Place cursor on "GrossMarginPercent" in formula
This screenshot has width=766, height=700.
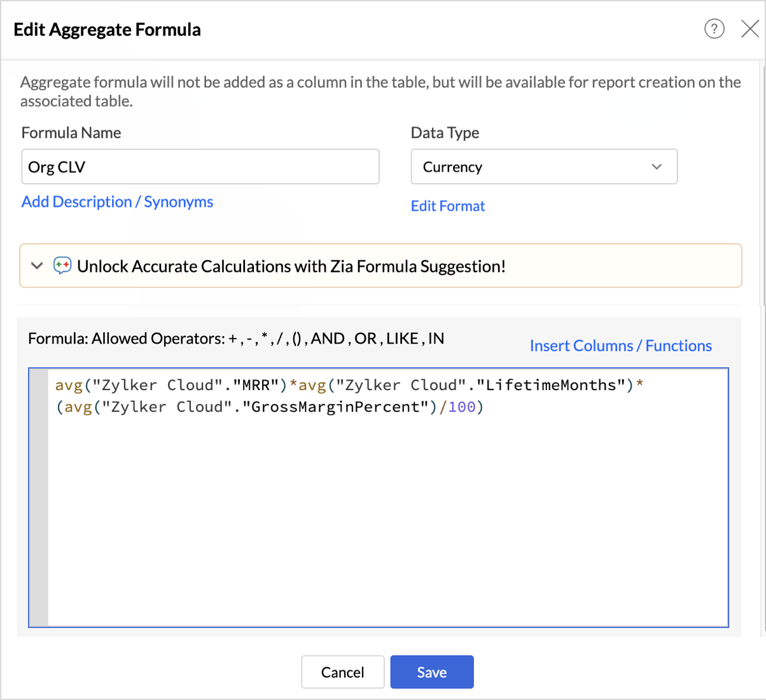[x=336, y=407]
